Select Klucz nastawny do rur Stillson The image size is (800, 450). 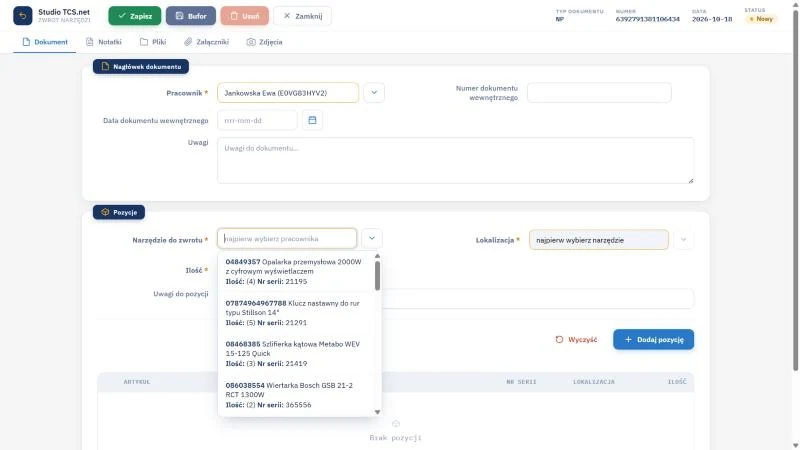295,313
